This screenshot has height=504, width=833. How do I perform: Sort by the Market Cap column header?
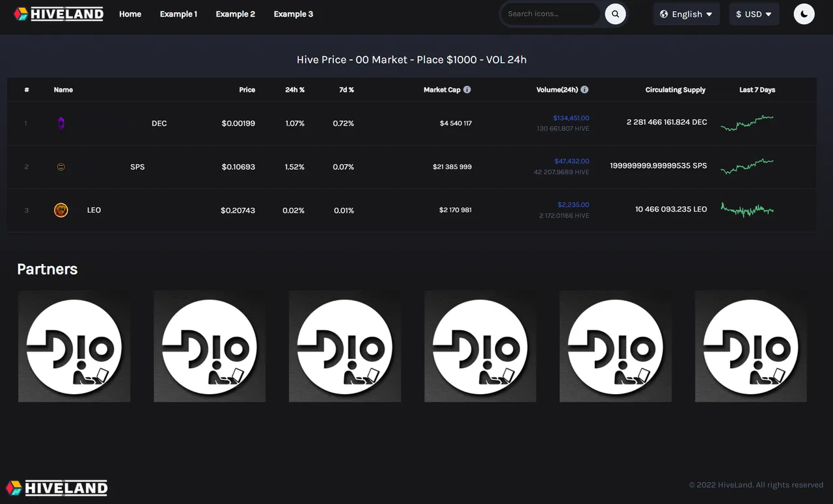(x=442, y=90)
